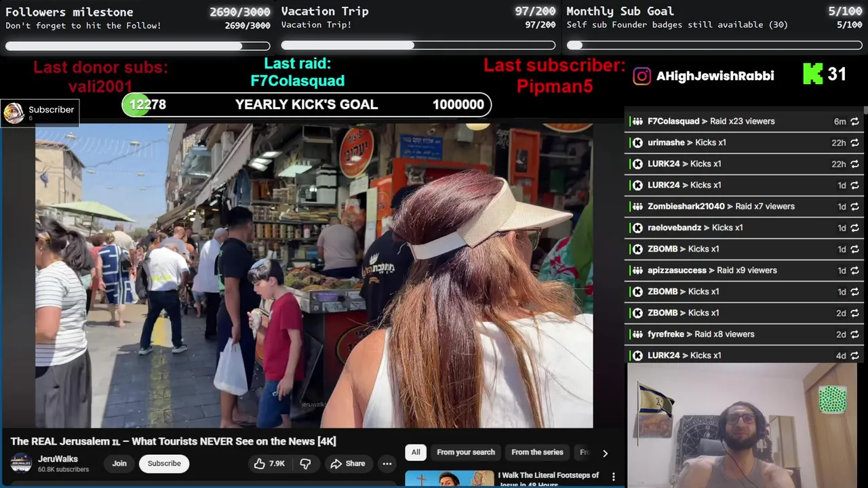Replay the Zombieshark21040 raid alert
Viewport: 868px width, 488px height.
tap(854, 207)
